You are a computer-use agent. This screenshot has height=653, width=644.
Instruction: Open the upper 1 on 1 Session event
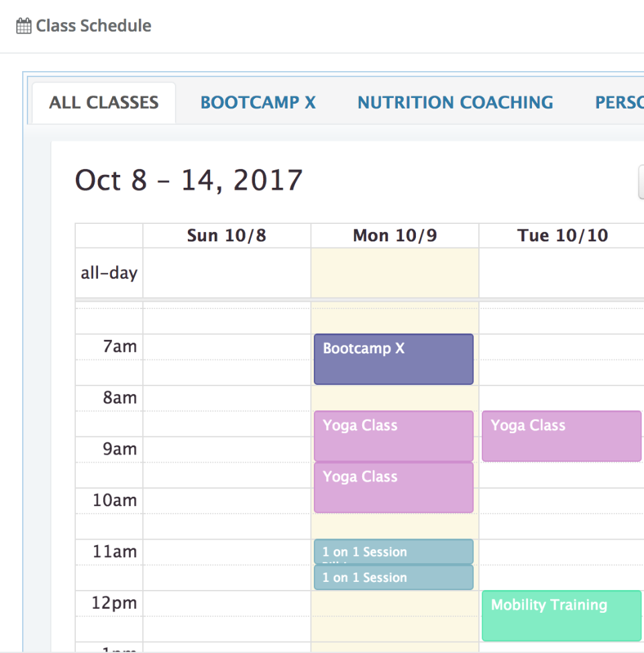(394, 552)
